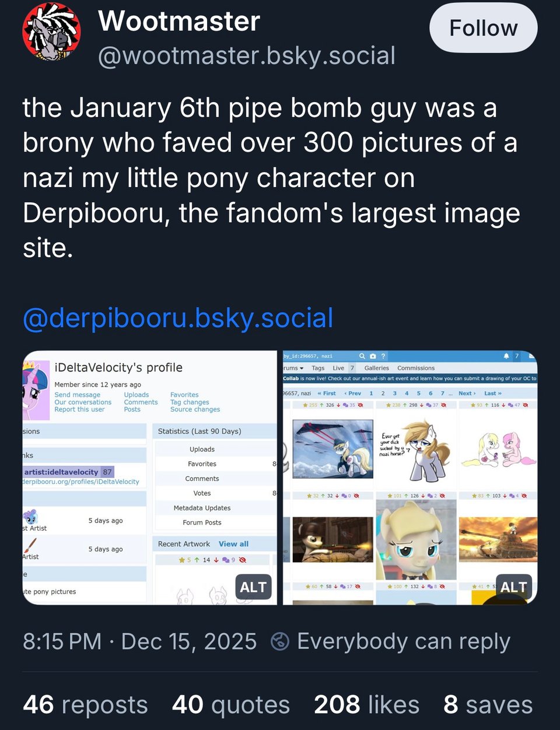Image resolution: width=560 pixels, height=730 pixels.
Task: Open the tank artwork thumbnail
Action: 496,539
